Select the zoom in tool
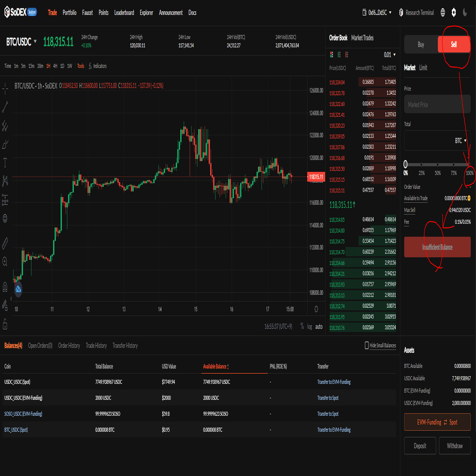 (5, 261)
